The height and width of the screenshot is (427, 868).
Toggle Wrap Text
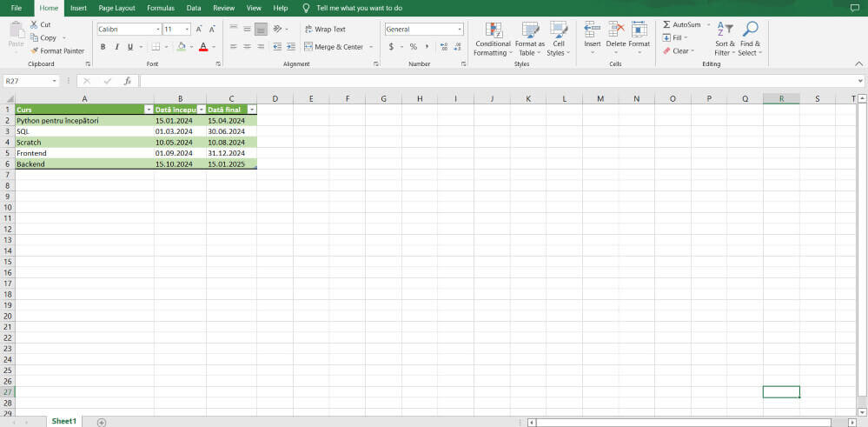point(325,30)
